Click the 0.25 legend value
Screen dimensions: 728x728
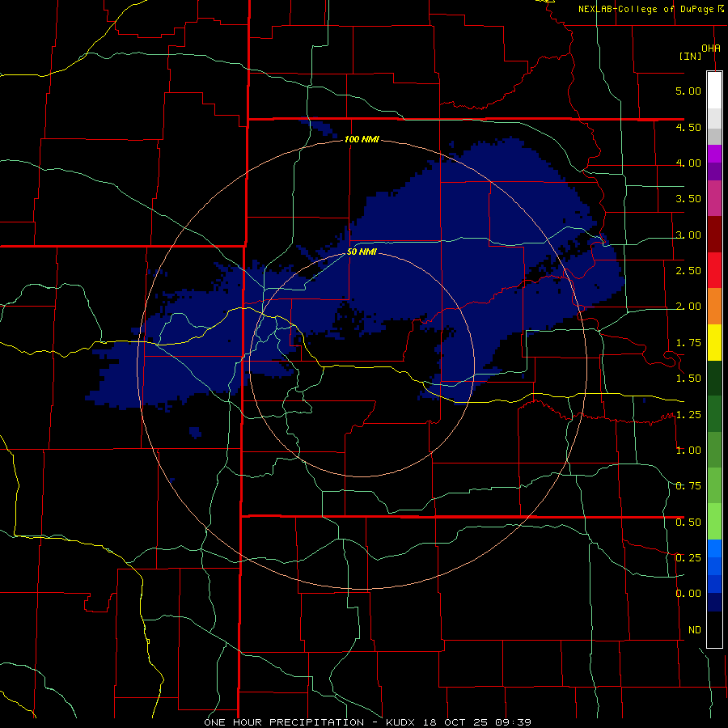coord(688,558)
